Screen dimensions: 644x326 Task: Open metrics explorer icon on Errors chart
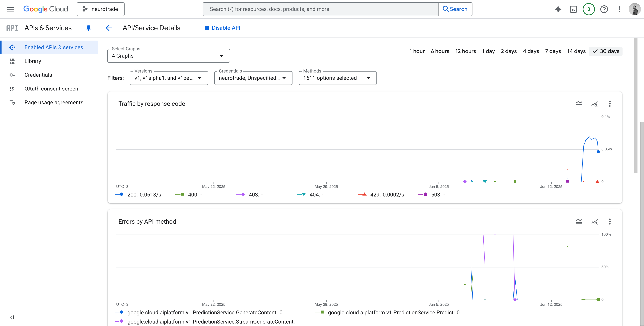tap(595, 222)
